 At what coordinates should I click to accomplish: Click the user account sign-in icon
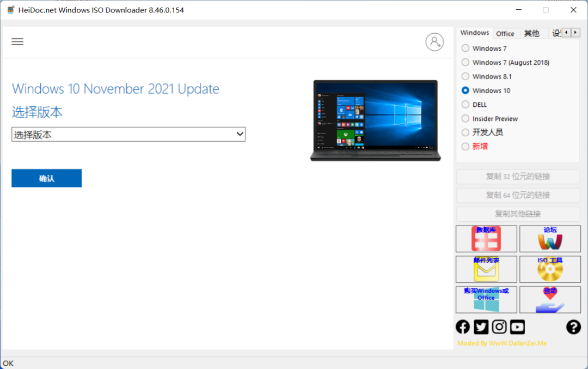(x=434, y=42)
